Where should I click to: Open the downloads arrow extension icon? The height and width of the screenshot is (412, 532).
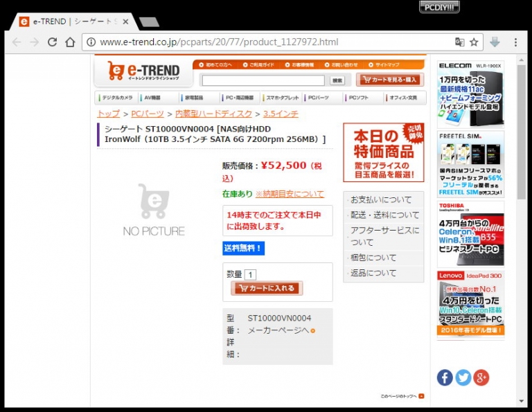(x=495, y=42)
